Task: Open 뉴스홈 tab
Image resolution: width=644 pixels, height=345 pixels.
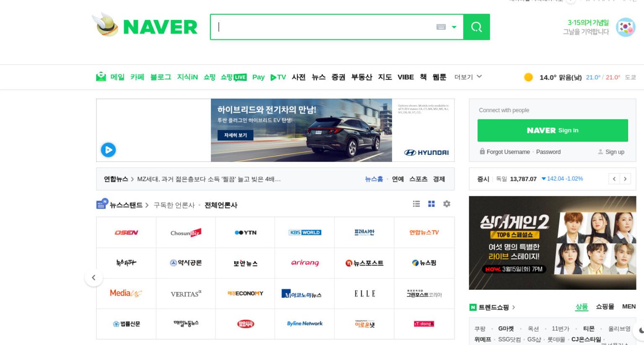Action: pyautogui.click(x=374, y=179)
